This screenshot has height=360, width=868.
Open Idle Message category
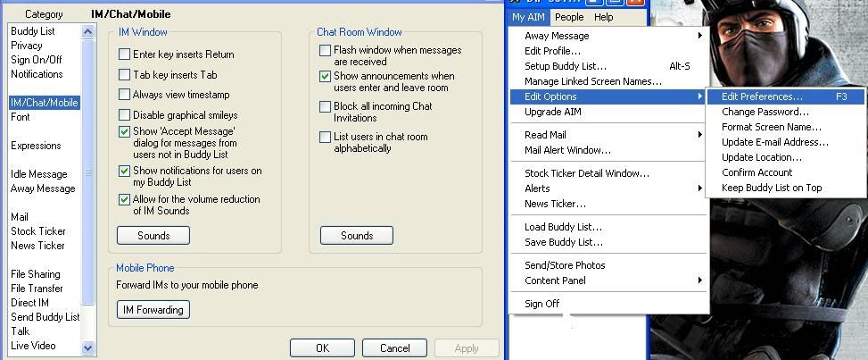coord(38,174)
